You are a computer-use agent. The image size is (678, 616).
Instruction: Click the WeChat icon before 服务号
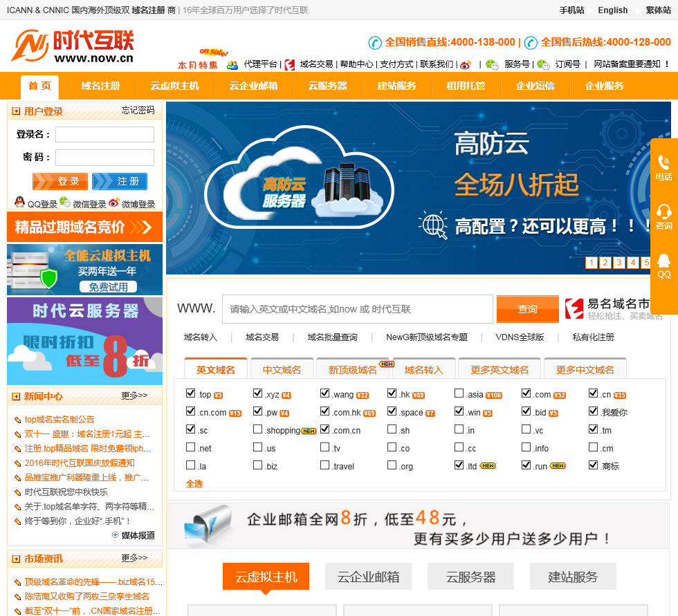[x=492, y=65]
